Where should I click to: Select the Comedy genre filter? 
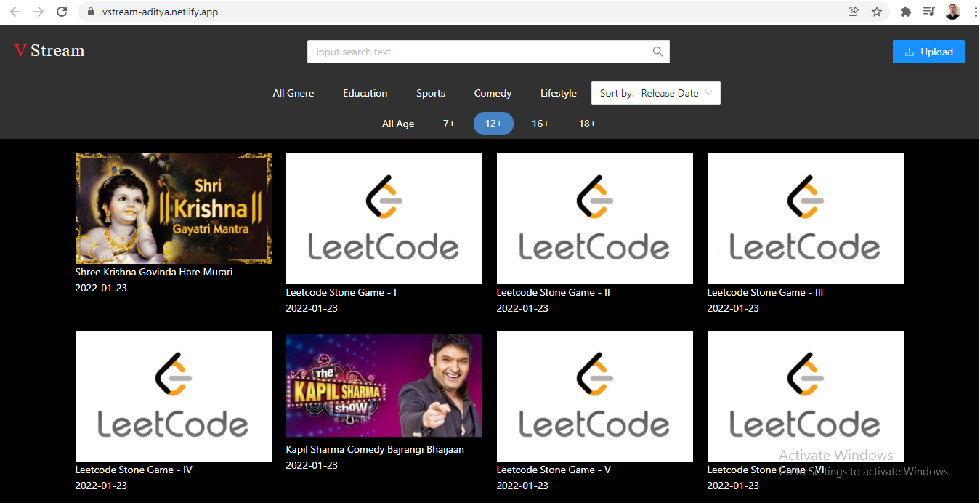point(493,93)
